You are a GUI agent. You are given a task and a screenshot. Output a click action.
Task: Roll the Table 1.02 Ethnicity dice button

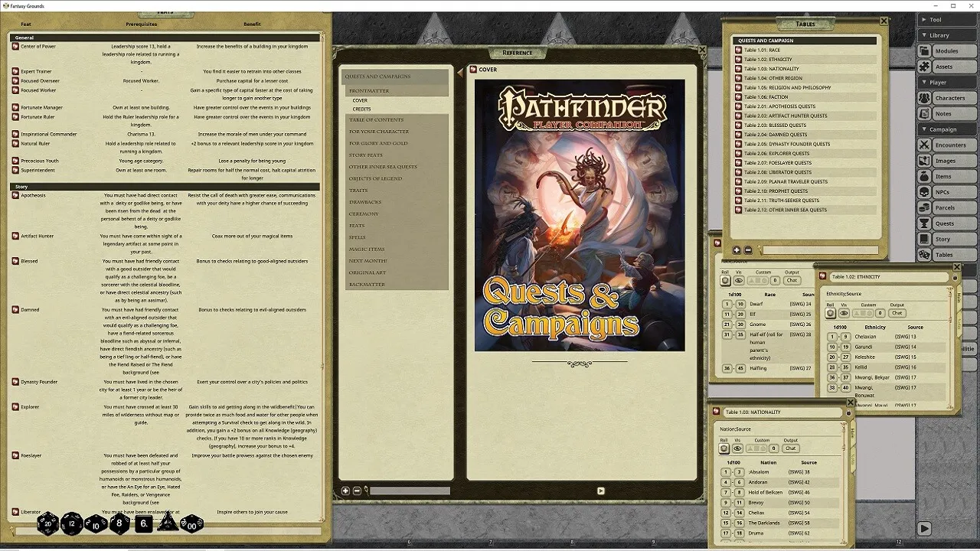click(830, 313)
